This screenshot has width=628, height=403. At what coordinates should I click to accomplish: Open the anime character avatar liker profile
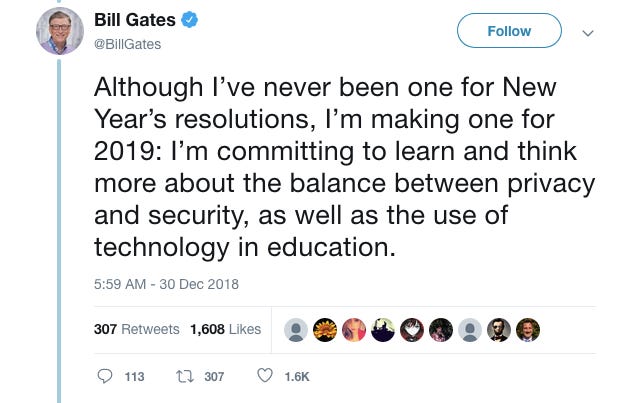point(411,329)
